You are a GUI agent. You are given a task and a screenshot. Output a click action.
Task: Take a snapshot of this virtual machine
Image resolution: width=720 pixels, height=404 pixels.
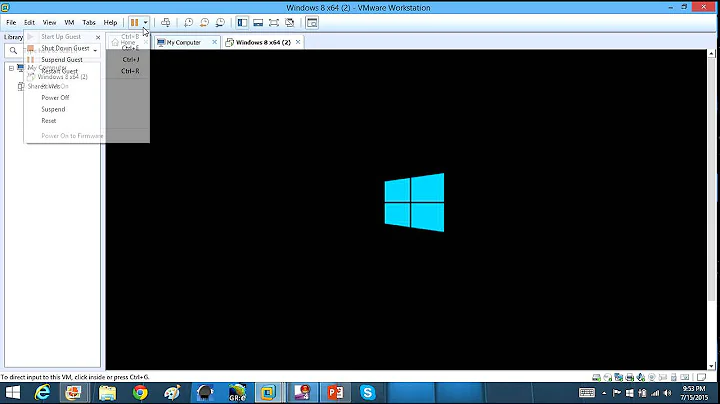(189, 22)
